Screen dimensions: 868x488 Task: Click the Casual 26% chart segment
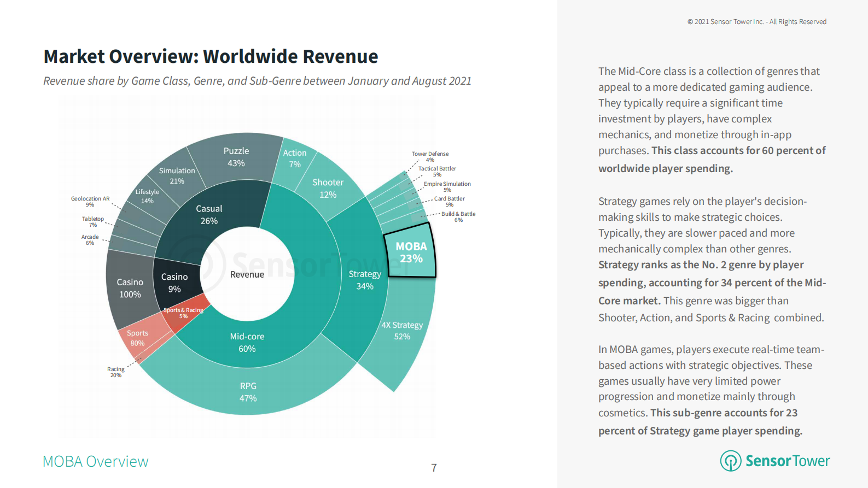[209, 214]
